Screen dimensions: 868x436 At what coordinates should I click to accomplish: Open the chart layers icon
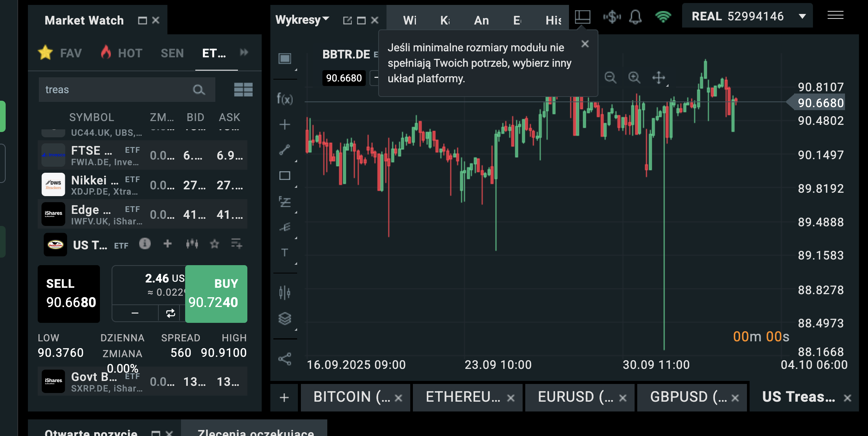coord(285,319)
